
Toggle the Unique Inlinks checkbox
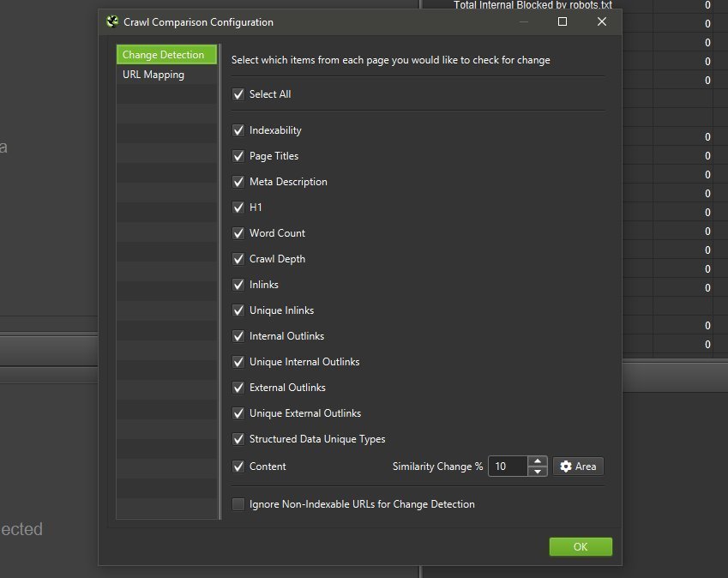coord(238,310)
